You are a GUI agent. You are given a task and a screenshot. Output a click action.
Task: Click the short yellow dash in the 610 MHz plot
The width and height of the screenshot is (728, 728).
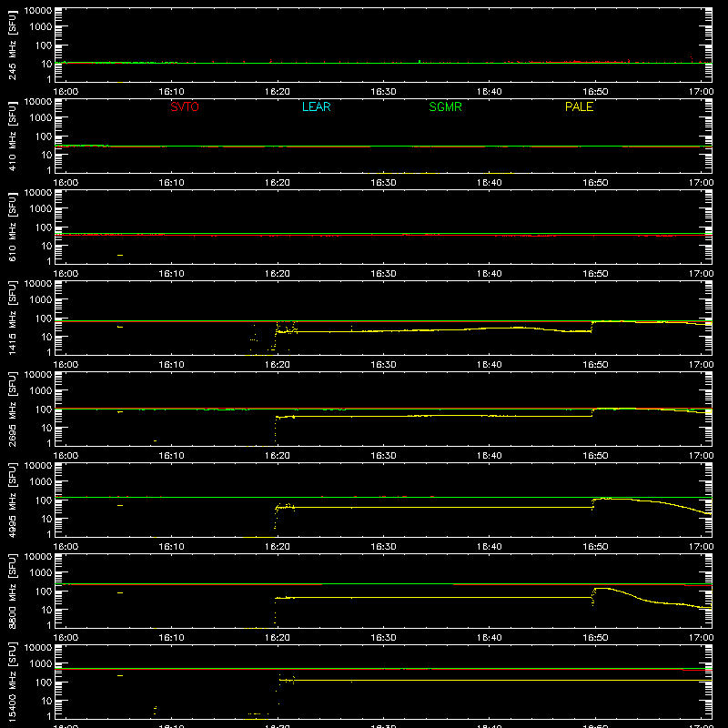coord(120,255)
